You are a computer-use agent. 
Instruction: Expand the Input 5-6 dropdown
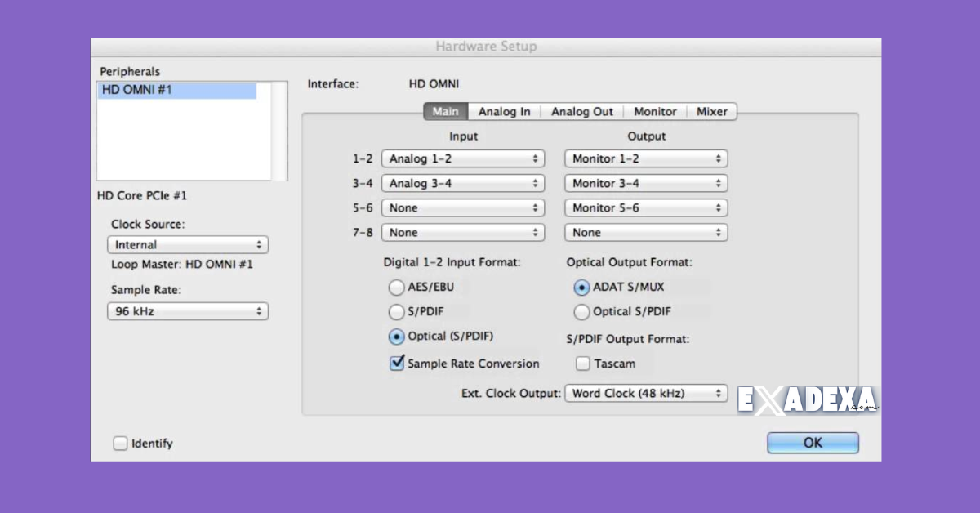coord(462,207)
